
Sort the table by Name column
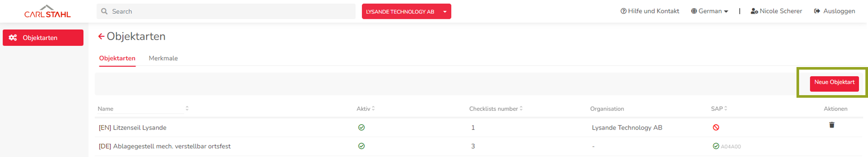[x=187, y=108]
